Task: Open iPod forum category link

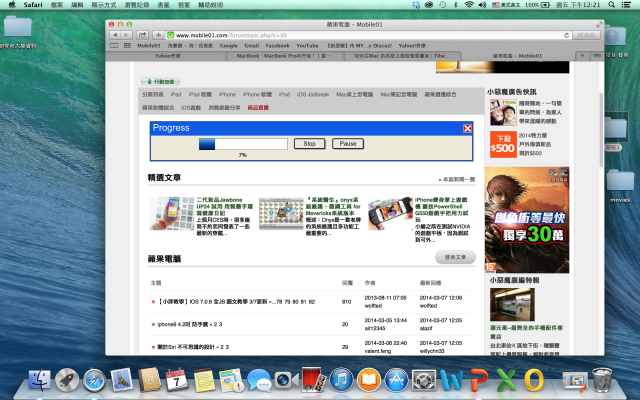Action: [284, 94]
